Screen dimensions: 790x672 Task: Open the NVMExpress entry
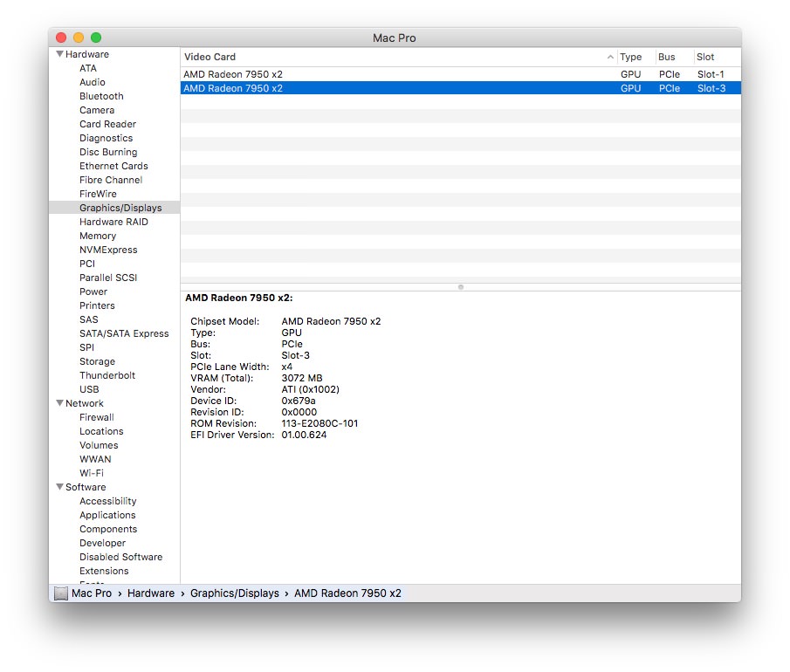tap(108, 250)
